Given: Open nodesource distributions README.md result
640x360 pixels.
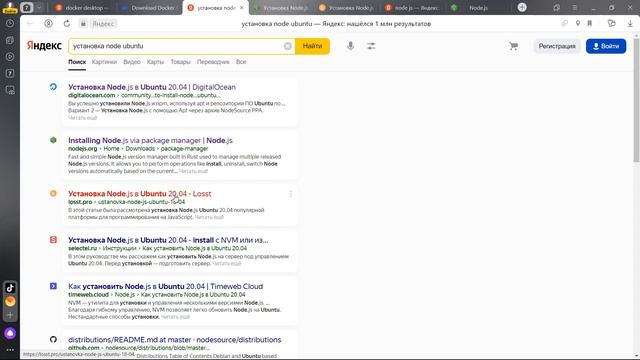Looking at the screenshot, I should click(x=174, y=340).
